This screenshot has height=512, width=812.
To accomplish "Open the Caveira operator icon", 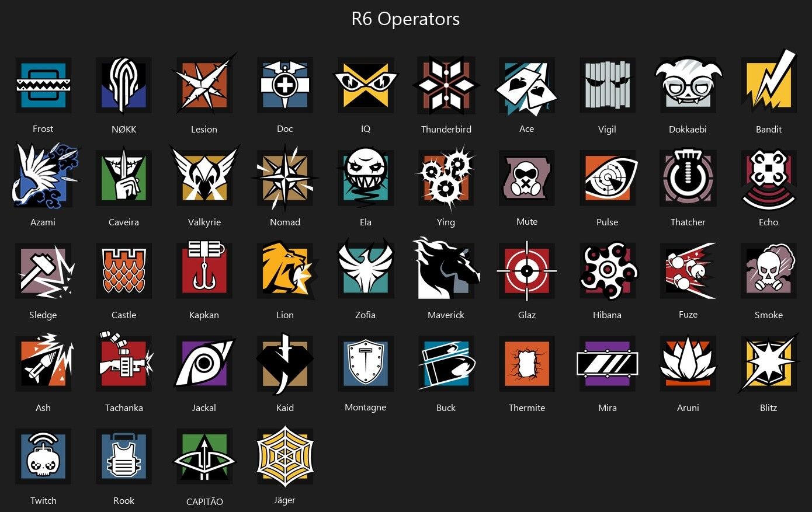I will click(124, 177).
